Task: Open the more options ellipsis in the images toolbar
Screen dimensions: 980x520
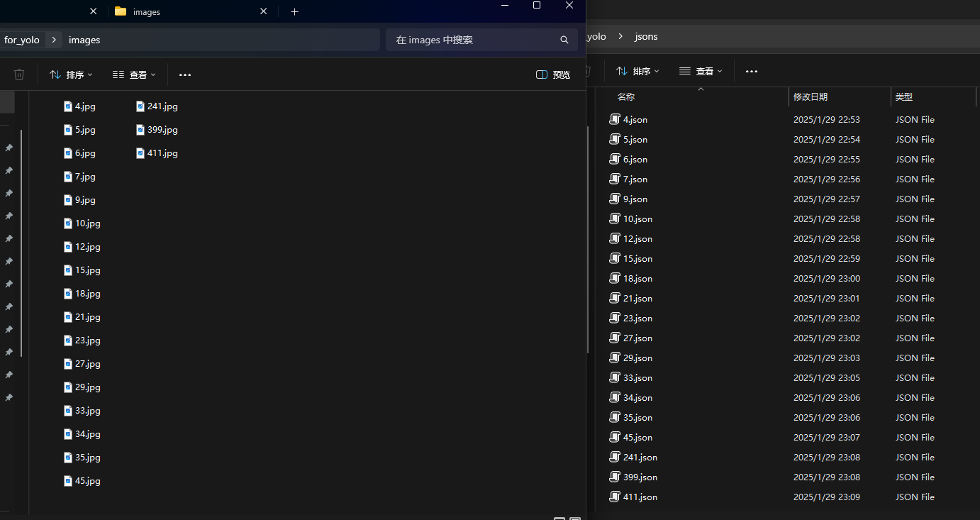Action: click(185, 74)
